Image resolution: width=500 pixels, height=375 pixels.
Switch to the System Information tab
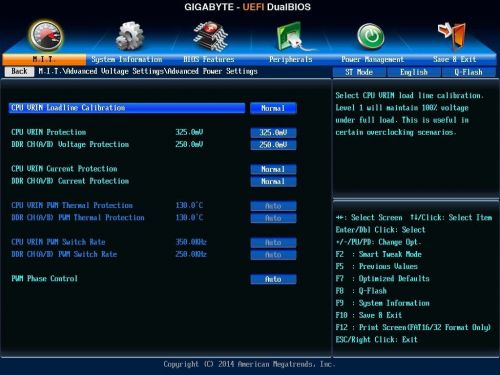(127, 59)
